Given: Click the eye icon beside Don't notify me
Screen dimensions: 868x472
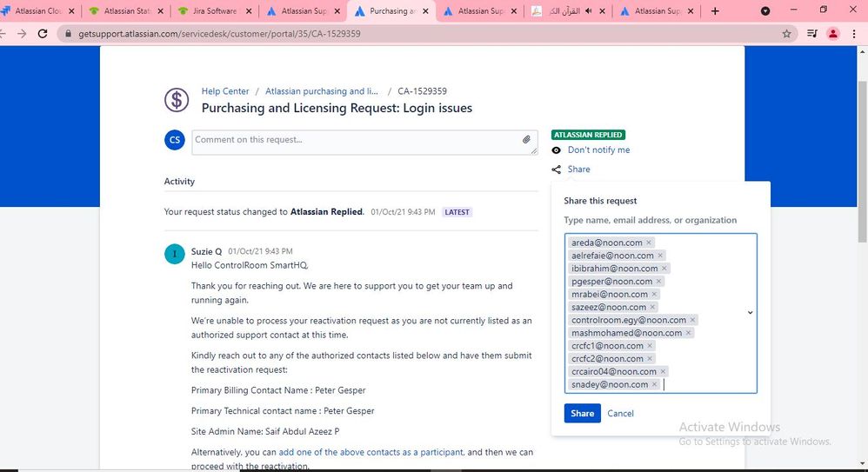Looking at the screenshot, I should click(x=557, y=150).
